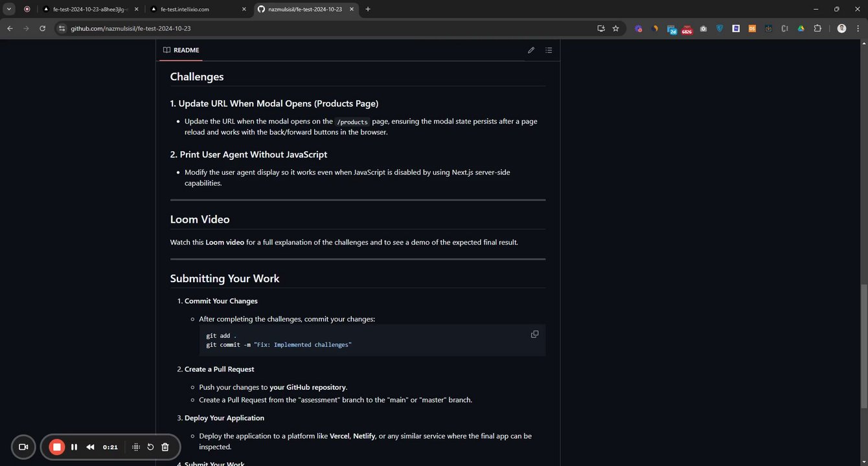This screenshot has width=868, height=466.
Task: Bookmark this page with the star icon
Action: pyautogui.click(x=615, y=28)
